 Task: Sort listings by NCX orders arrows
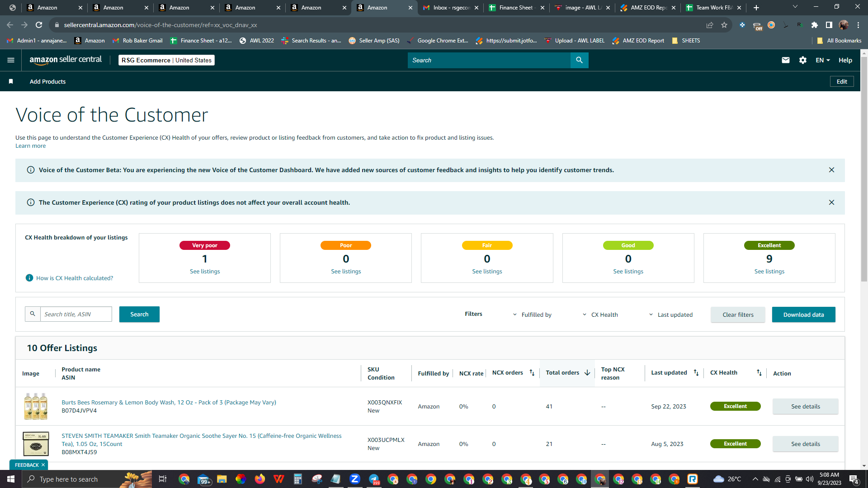pyautogui.click(x=532, y=373)
